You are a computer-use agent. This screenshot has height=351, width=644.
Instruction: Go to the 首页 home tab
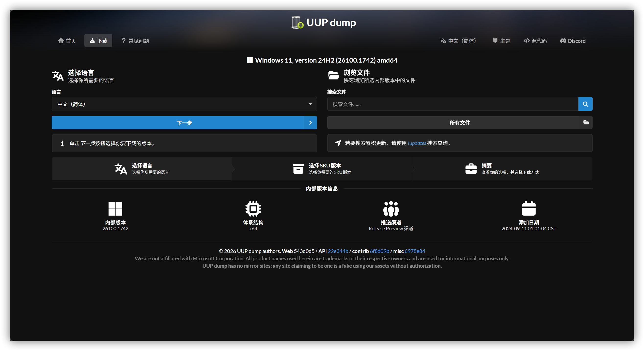[x=67, y=41]
